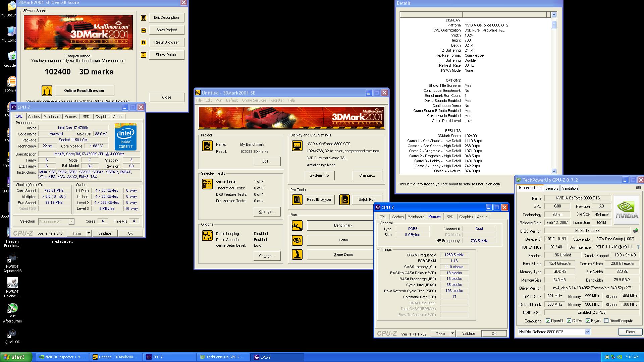644x362 pixels.
Task: Click the Selected Tests checklist icon
Action: (207, 184)
